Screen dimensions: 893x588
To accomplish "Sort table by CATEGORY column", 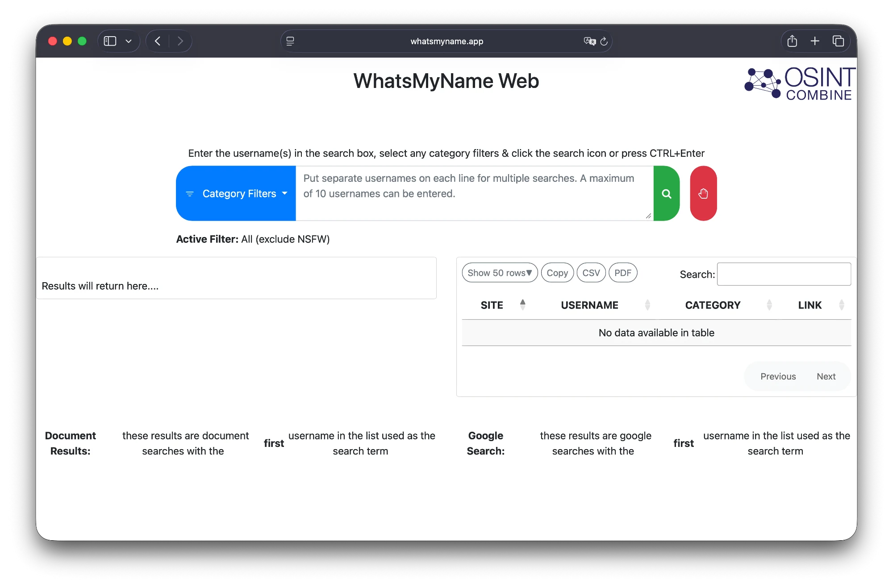I will 713,305.
